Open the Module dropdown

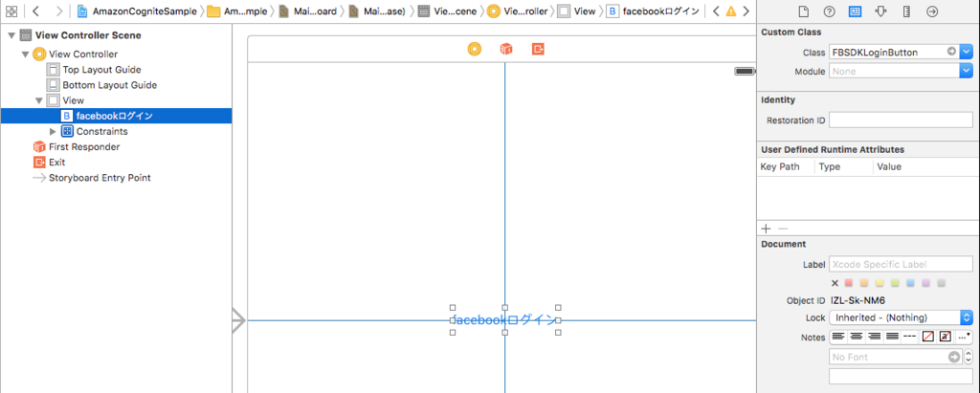967,71
